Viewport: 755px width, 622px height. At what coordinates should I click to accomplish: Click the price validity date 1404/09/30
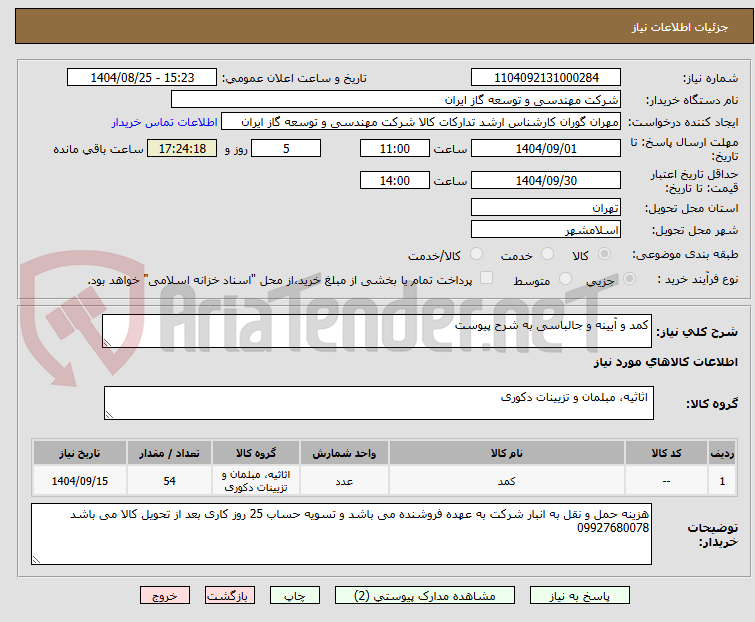(x=546, y=180)
